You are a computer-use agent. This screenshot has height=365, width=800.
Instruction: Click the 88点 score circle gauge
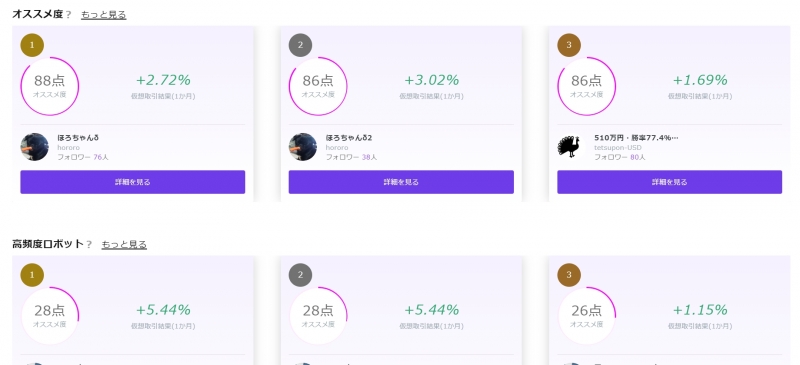click(49, 86)
